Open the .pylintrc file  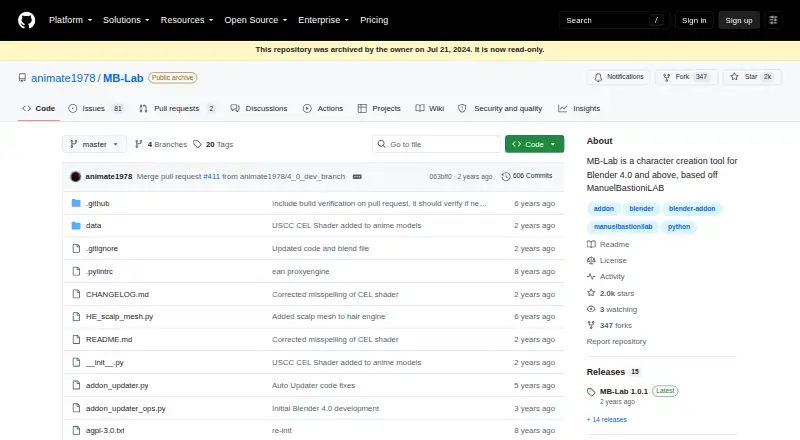coord(99,272)
